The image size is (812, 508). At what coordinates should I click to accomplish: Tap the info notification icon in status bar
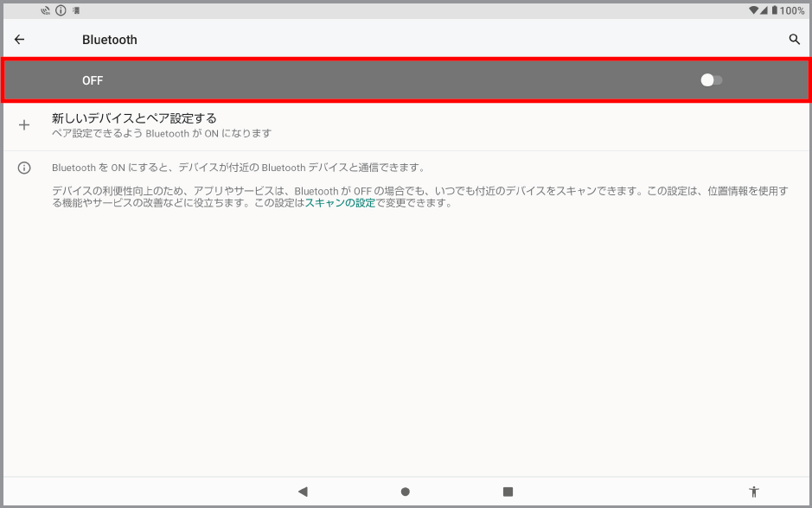point(61,10)
